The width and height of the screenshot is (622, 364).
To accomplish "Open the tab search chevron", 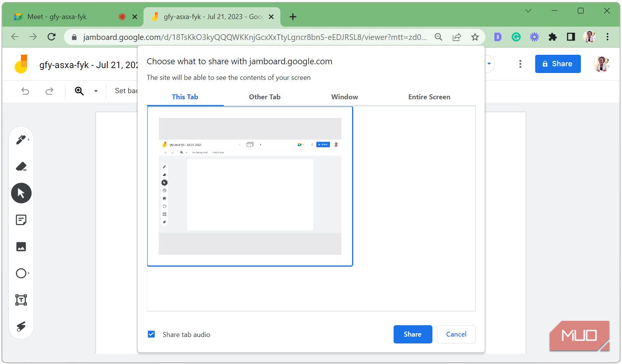I will (528, 11).
